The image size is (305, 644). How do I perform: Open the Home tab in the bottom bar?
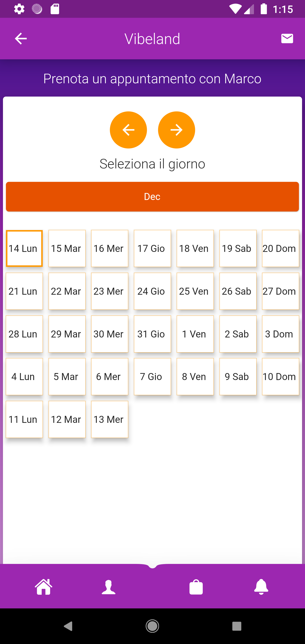pyautogui.click(x=44, y=587)
